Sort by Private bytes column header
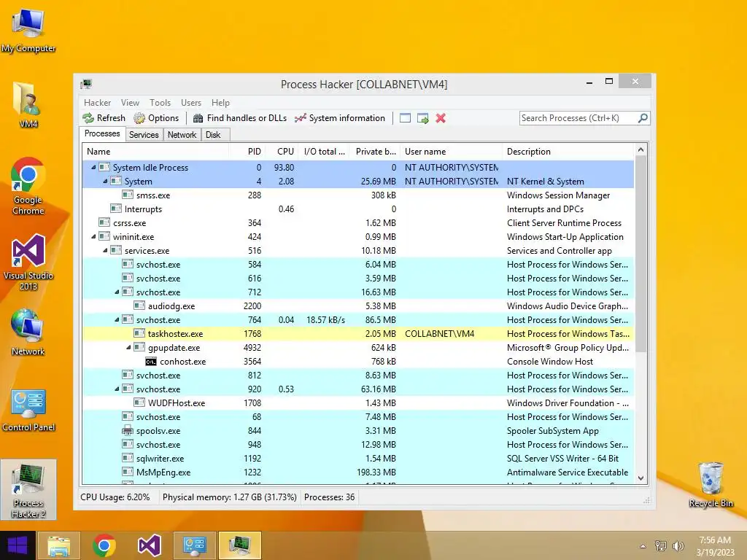This screenshot has width=747, height=560. [x=375, y=152]
